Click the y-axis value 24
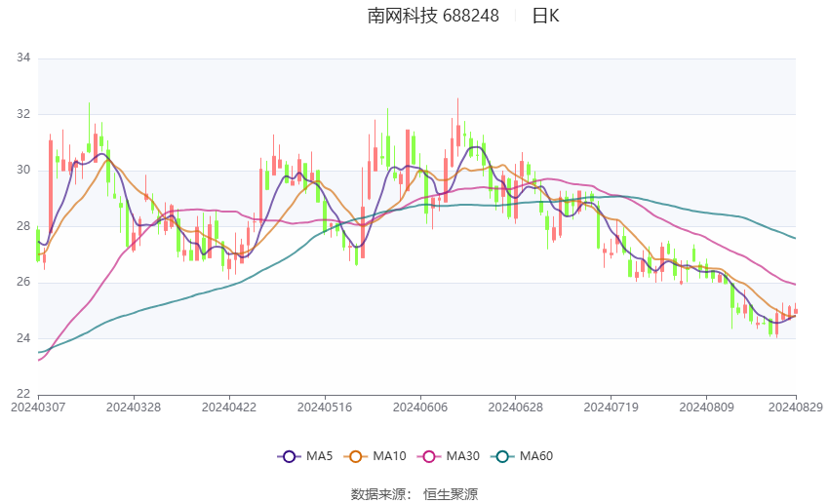Viewport: 829px width, 504px height. pos(23,337)
